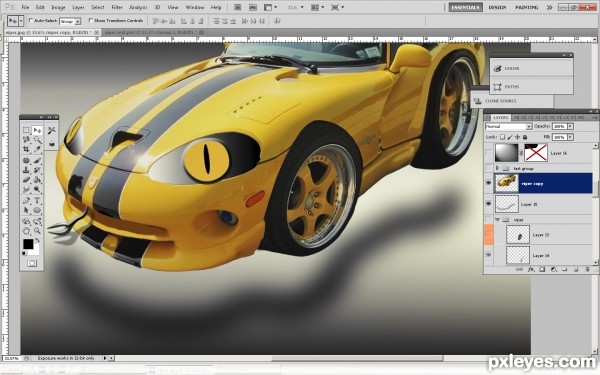Viewport: 600px width, 375px height.
Task: Switch to the viper.jpg document tab
Action: 52,33
